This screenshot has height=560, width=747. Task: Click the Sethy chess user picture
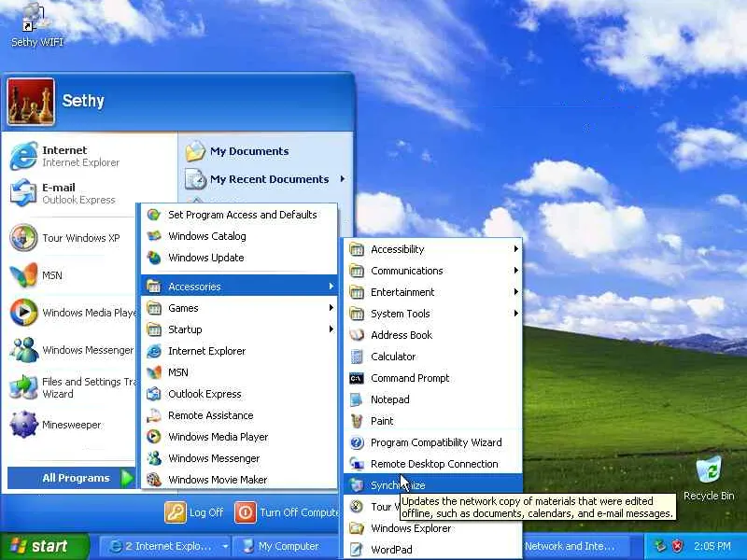pyautogui.click(x=31, y=102)
